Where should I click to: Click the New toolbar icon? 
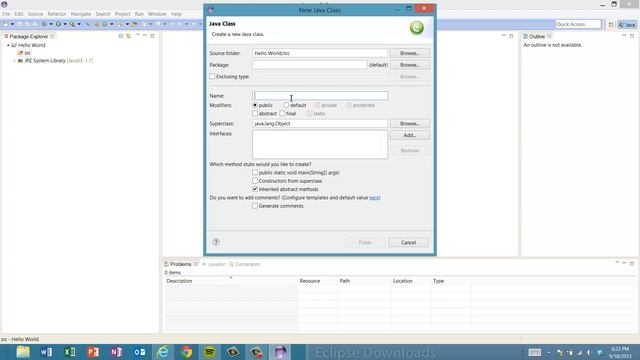click(6, 24)
